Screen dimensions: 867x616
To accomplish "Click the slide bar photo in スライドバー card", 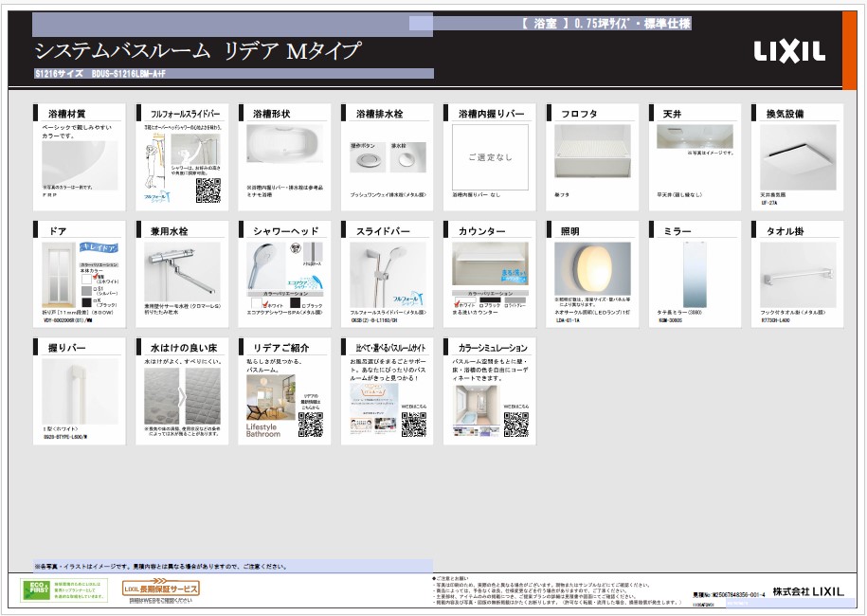I will [x=388, y=275].
